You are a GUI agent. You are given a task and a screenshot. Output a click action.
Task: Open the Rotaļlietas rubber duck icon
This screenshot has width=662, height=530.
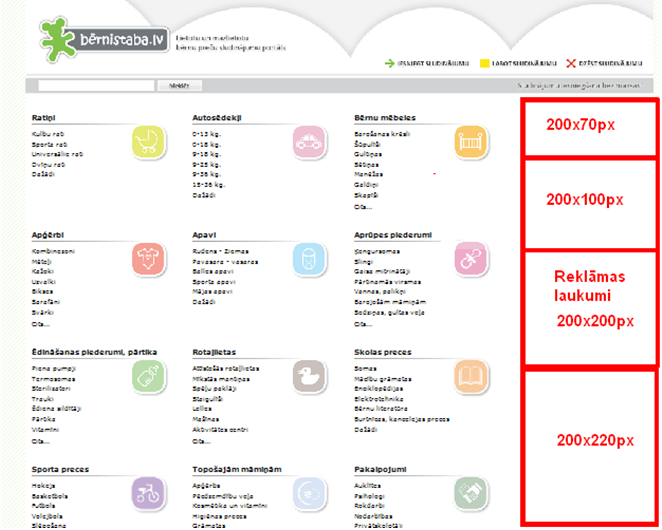coord(309,376)
